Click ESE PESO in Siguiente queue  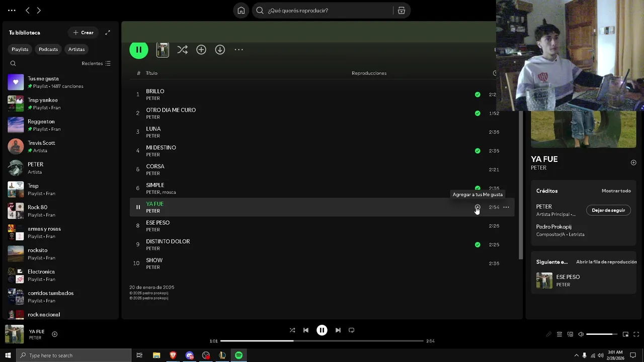pyautogui.click(x=584, y=281)
